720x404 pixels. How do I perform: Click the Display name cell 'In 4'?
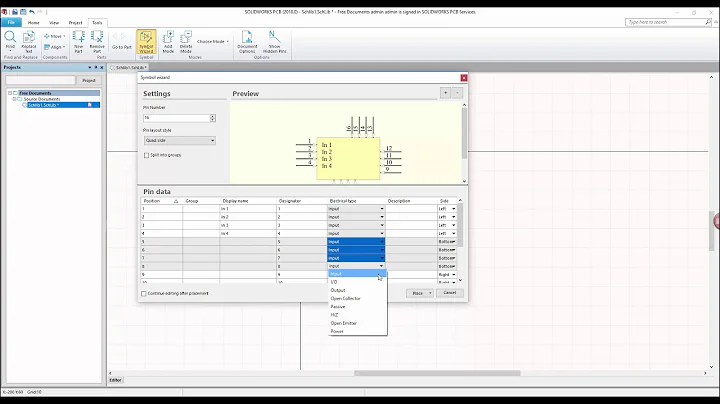click(248, 234)
